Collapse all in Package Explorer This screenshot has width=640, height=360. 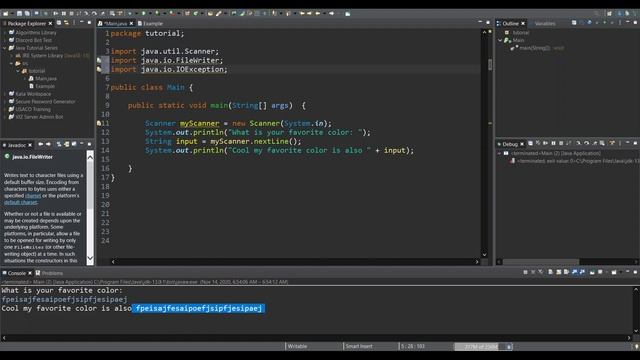[58, 23]
